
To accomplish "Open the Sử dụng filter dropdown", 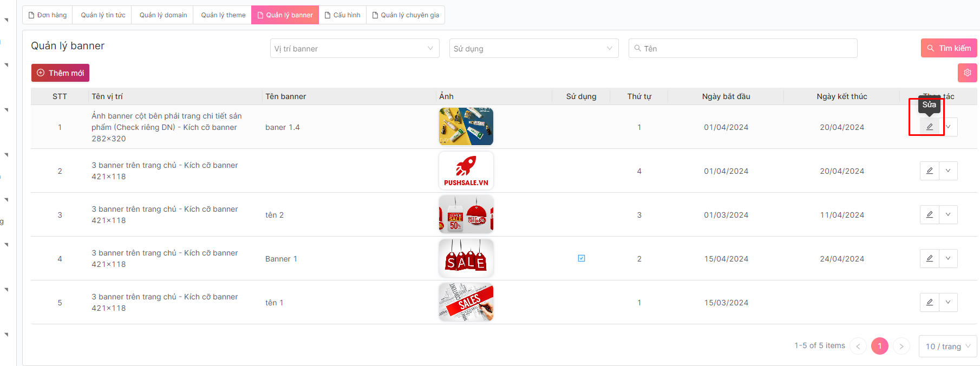I will pyautogui.click(x=533, y=48).
